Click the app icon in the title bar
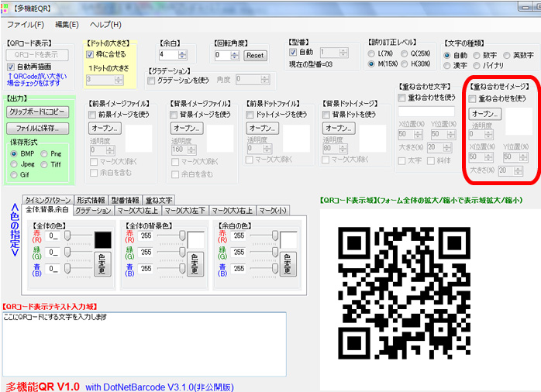541x392 pixels. [x=4, y=9]
